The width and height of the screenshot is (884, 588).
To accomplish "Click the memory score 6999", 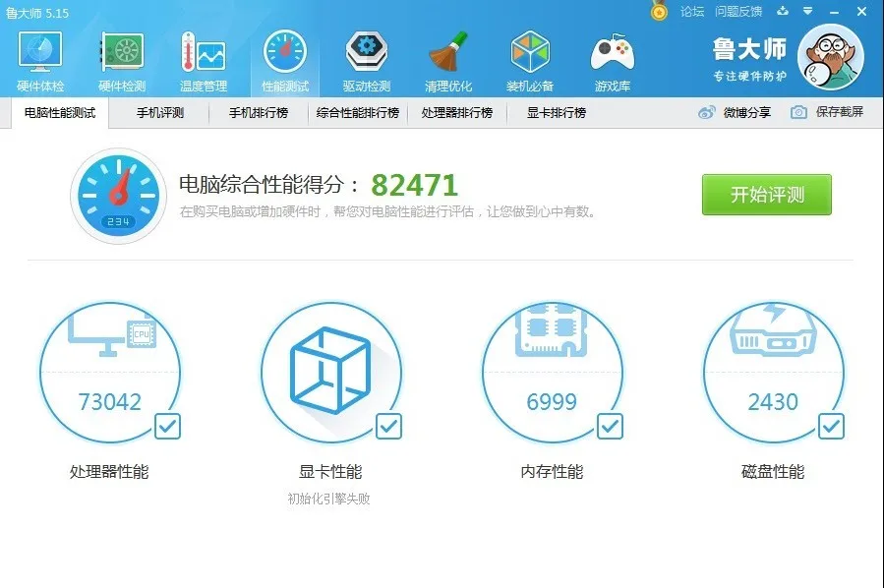I will click(x=552, y=402).
